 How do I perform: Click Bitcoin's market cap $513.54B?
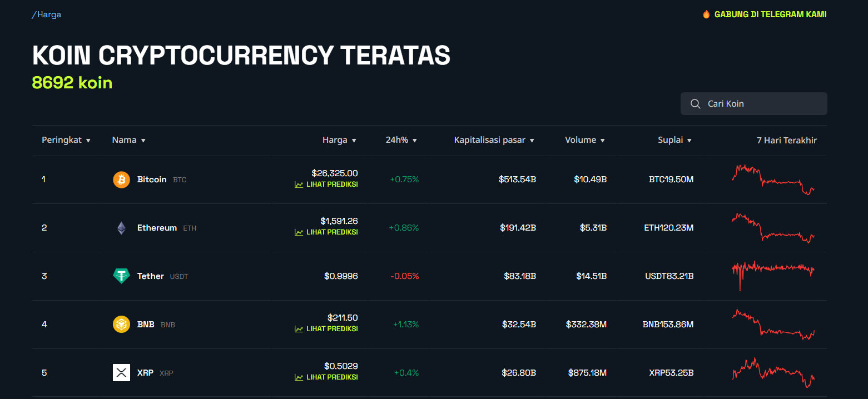(517, 179)
